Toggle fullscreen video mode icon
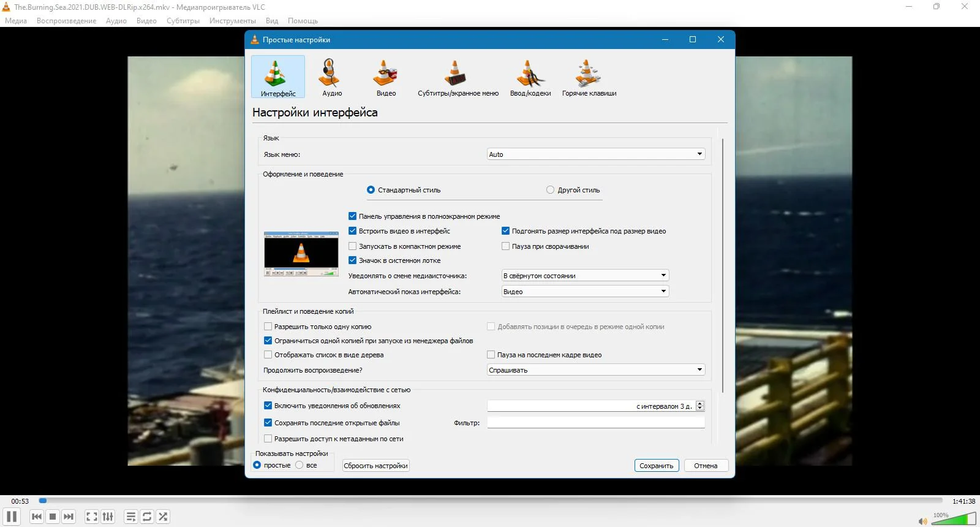 coord(92,517)
